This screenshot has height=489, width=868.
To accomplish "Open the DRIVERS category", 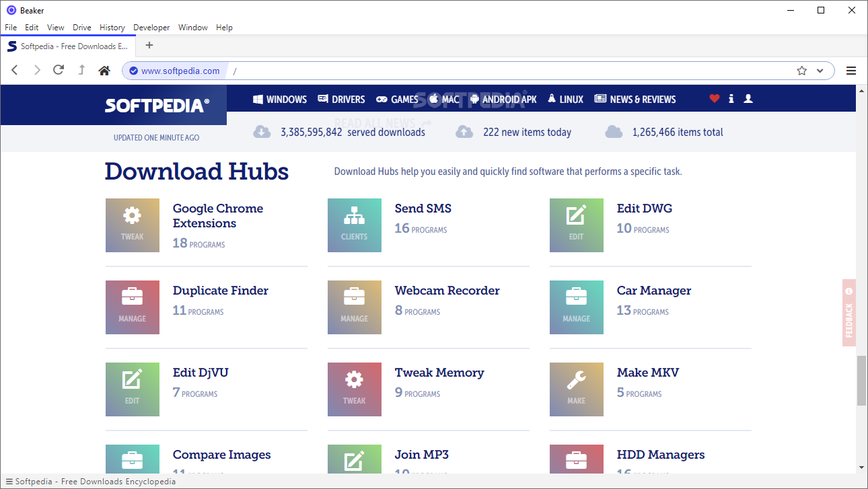I will click(341, 99).
